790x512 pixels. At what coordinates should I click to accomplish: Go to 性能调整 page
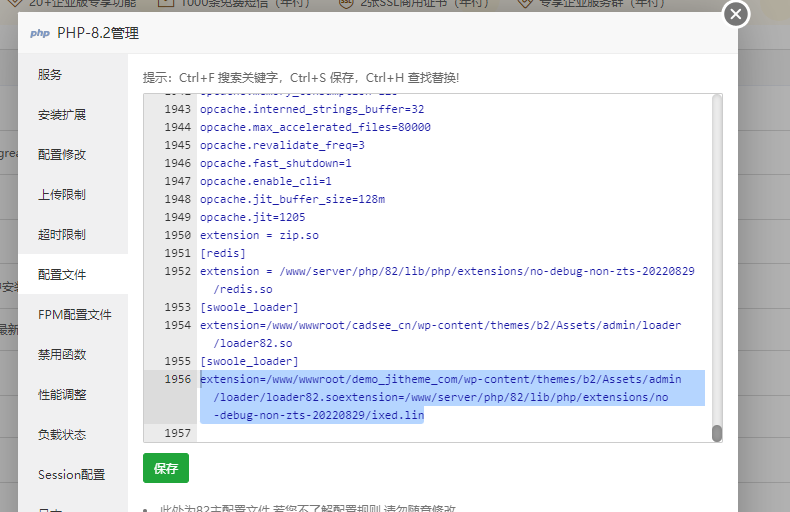point(62,395)
